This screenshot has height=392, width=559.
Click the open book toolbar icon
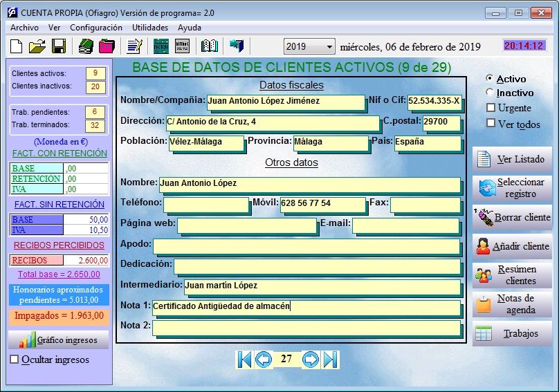click(209, 46)
